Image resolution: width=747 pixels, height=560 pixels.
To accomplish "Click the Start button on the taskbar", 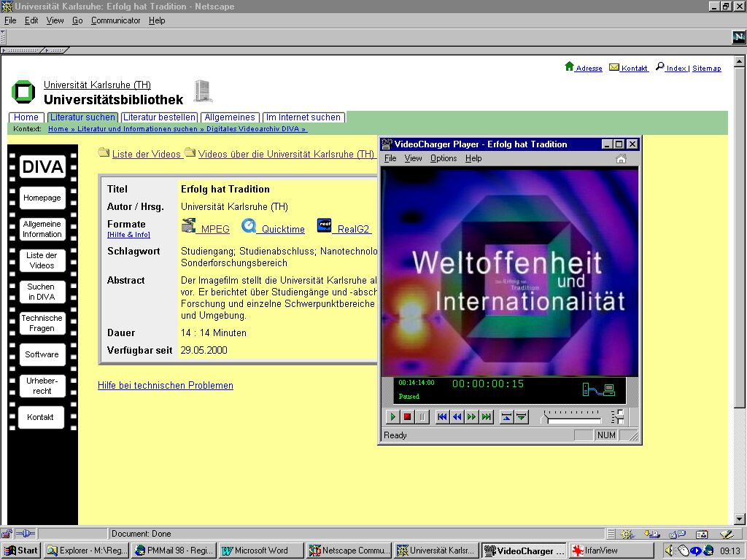I will point(21,551).
